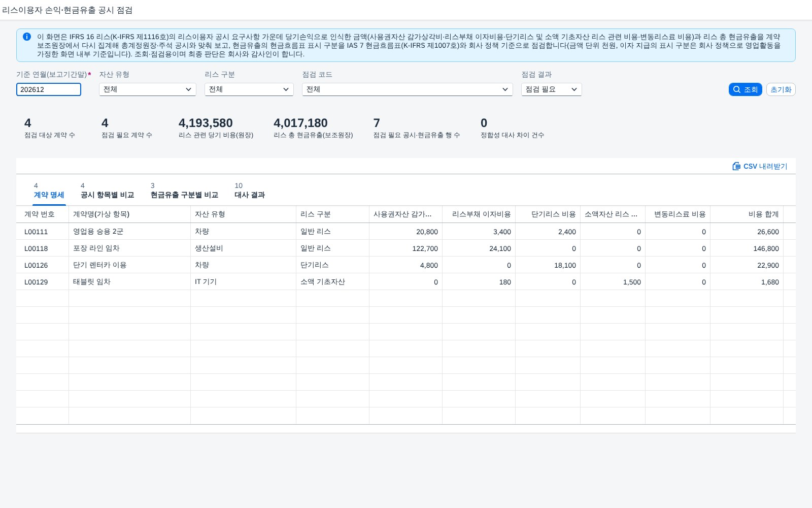Click the 사용권자산 감가 column header
The width and height of the screenshot is (812, 508).
[405, 214]
